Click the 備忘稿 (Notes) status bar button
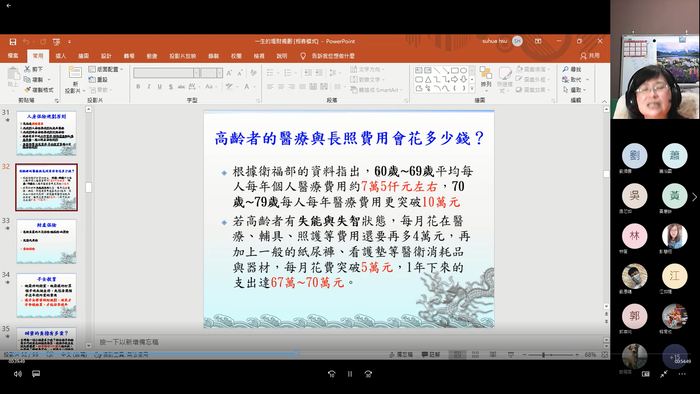Image resolution: width=700 pixels, height=394 pixels. click(x=401, y=355)
